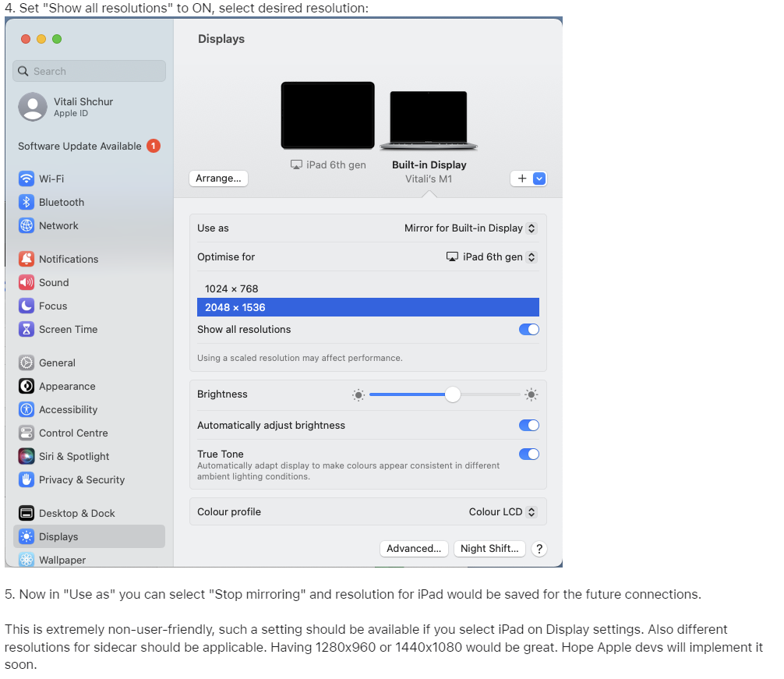Open Accessibility in the sidebar
The image size is (784, 679).
68,409
